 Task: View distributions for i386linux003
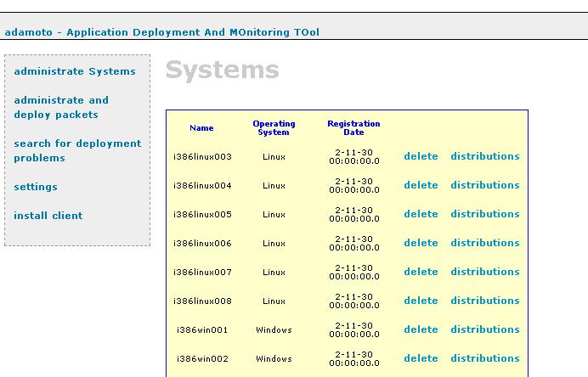tap(484, 156)
